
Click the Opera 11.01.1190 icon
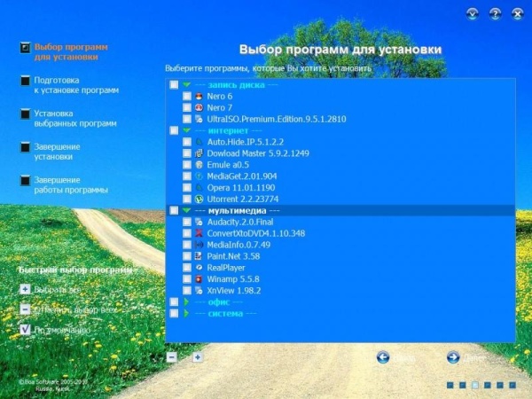199,188
